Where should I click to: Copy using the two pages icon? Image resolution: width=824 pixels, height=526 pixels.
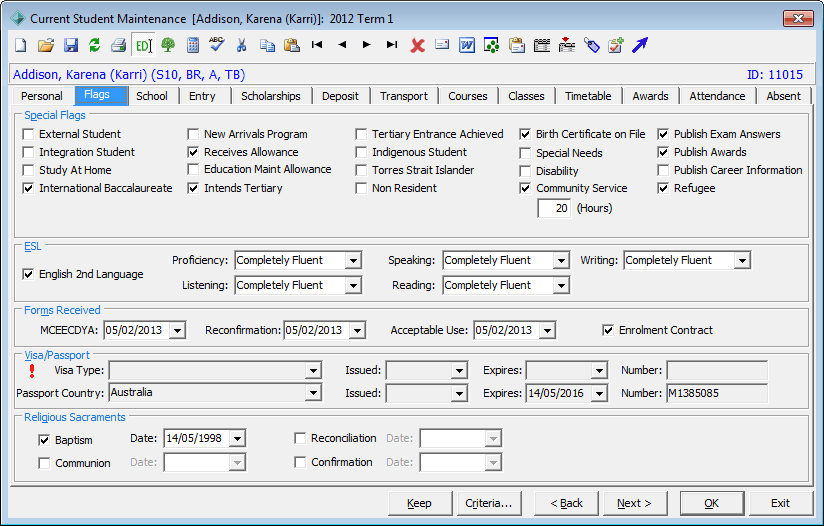point(267,45)
